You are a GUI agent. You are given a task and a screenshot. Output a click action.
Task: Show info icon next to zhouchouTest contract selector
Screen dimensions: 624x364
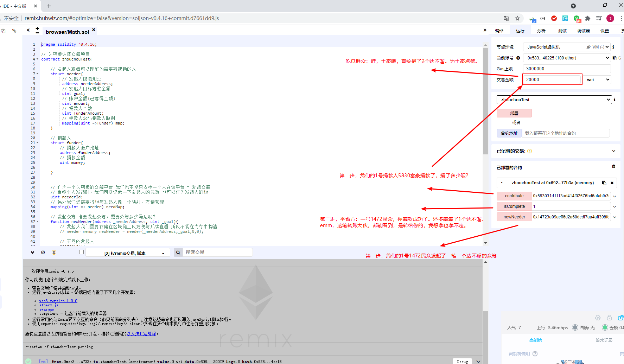coord(615,100)
